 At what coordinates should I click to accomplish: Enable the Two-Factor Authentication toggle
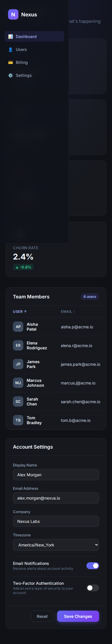[93, 588]
